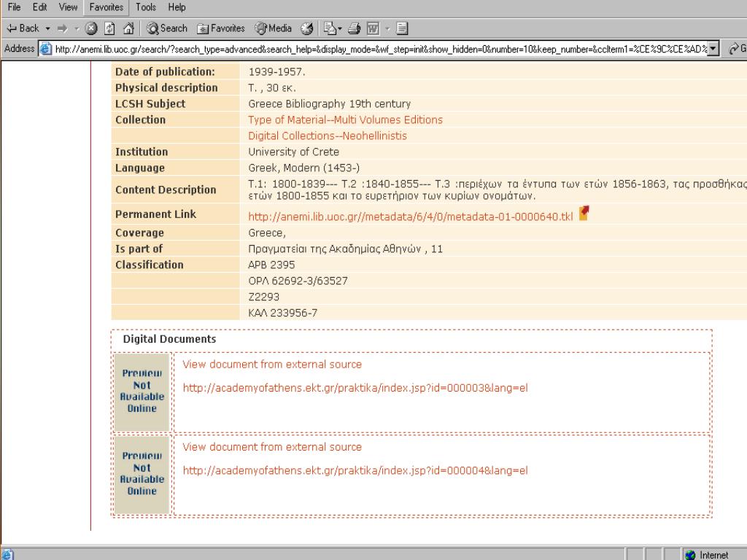Open the Edit menu
Screen dimensions: 747x560
tap(39, 7)
